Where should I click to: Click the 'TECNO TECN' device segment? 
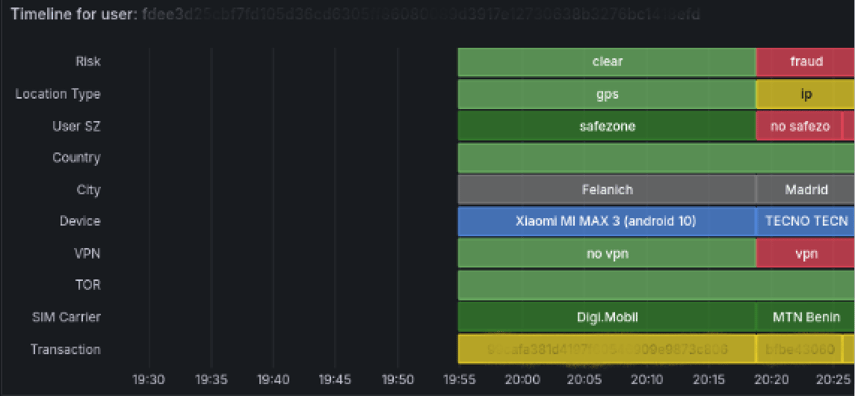click(x=805, y=221)
